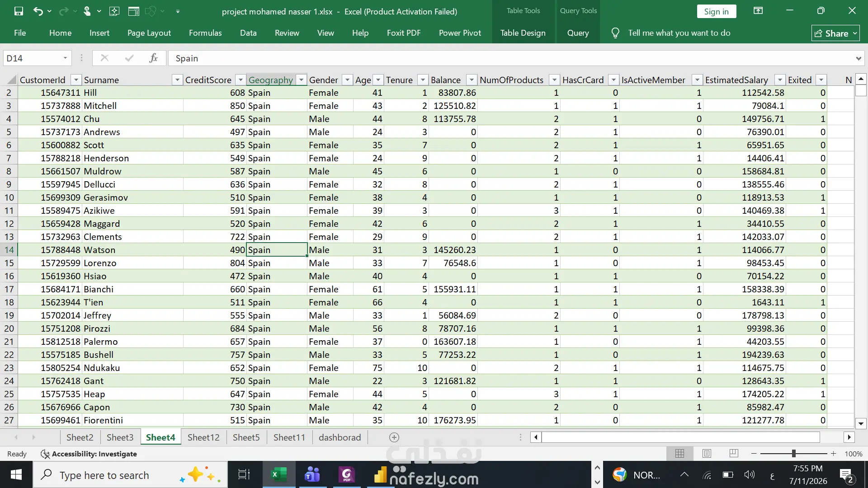Click the Share button

[835, 33]
